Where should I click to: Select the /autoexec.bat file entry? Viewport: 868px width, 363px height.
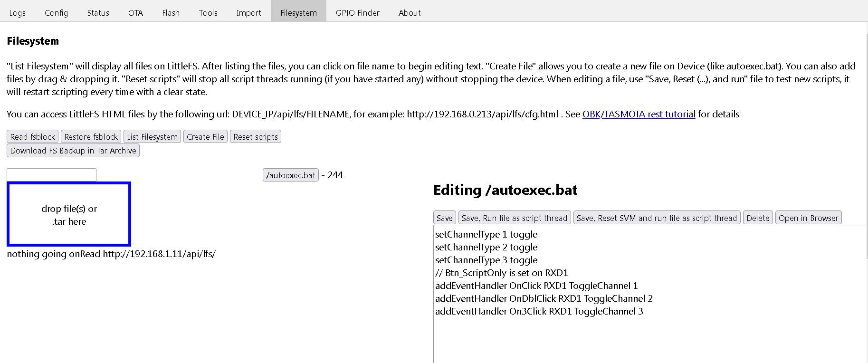(x=291, y=175)
